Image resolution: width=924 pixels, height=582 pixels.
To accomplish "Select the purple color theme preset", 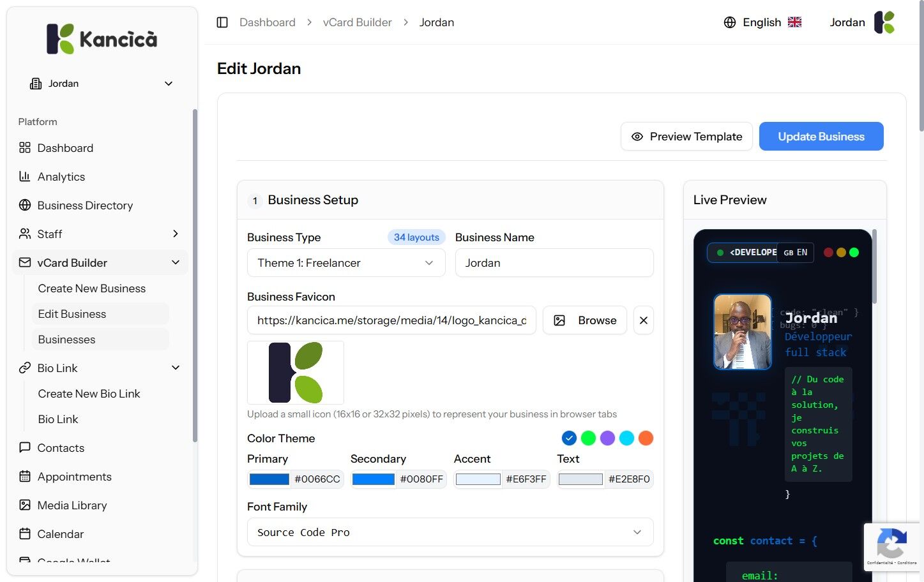I will 607,438.
